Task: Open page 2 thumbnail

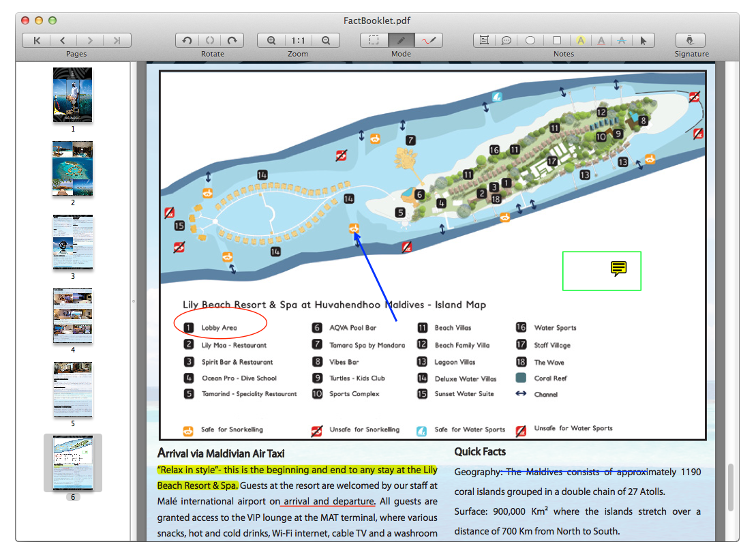Action: click(73, 168)
